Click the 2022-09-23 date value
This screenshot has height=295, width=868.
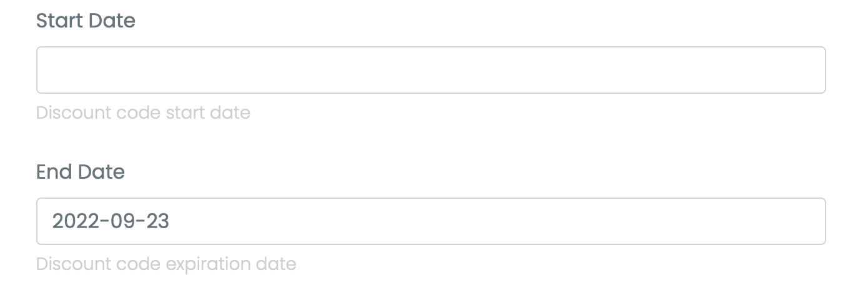tap(111, 221)
